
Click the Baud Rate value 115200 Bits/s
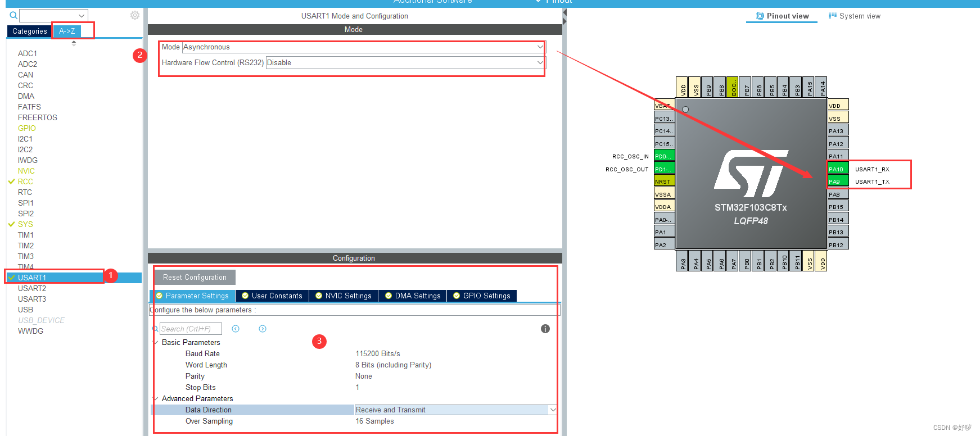coord(378,353)
